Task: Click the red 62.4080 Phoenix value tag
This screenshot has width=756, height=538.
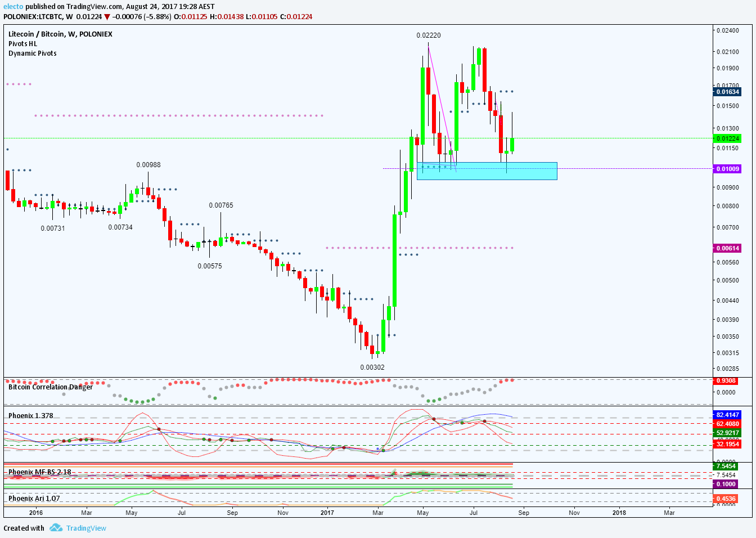Action: [727, 424]
